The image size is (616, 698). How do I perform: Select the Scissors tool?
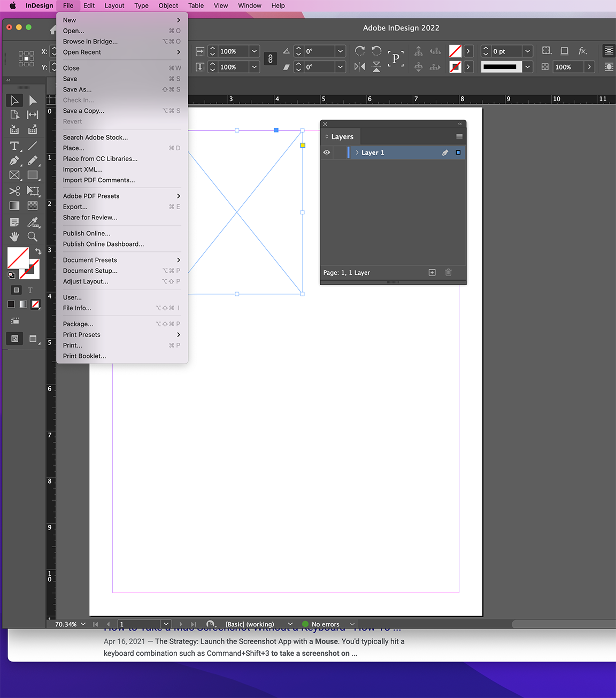[14, 191]
